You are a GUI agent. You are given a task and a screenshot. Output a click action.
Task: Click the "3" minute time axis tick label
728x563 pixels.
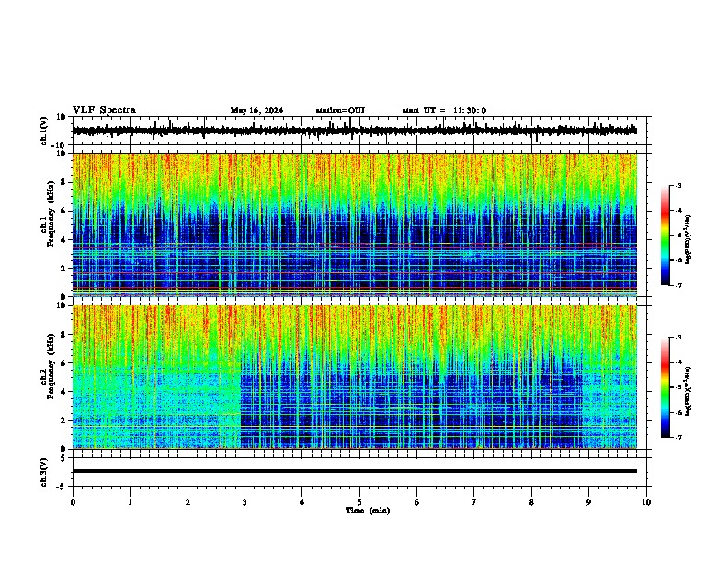[245, 502]
